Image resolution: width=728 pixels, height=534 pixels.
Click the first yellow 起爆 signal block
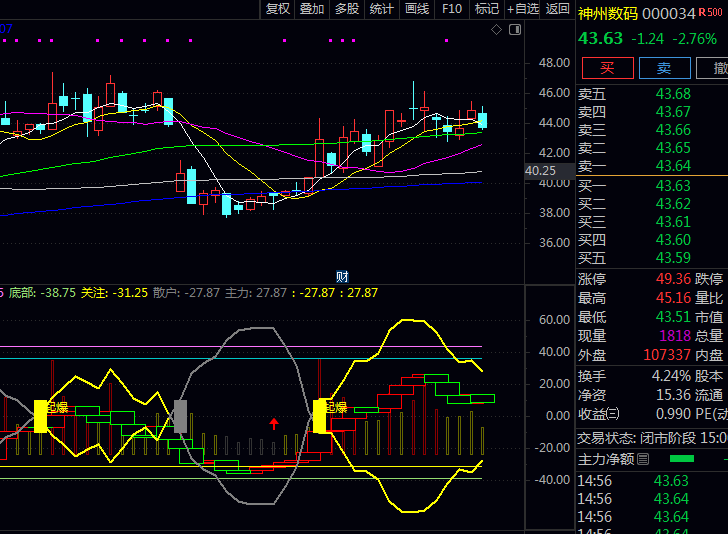point(41,415)
